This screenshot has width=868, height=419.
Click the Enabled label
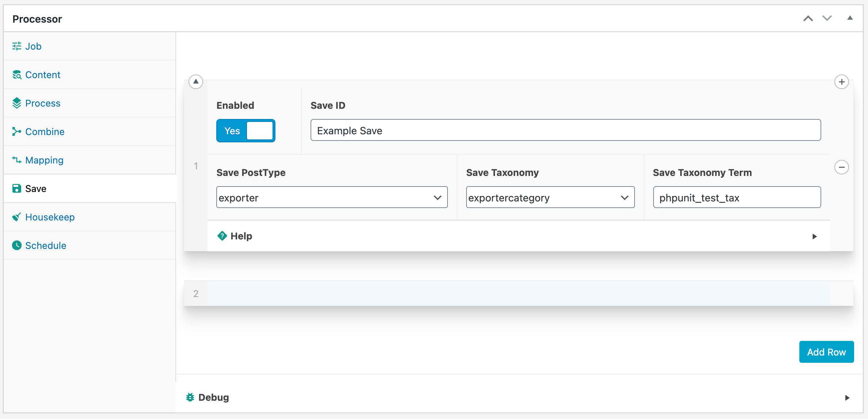[235, 105]
